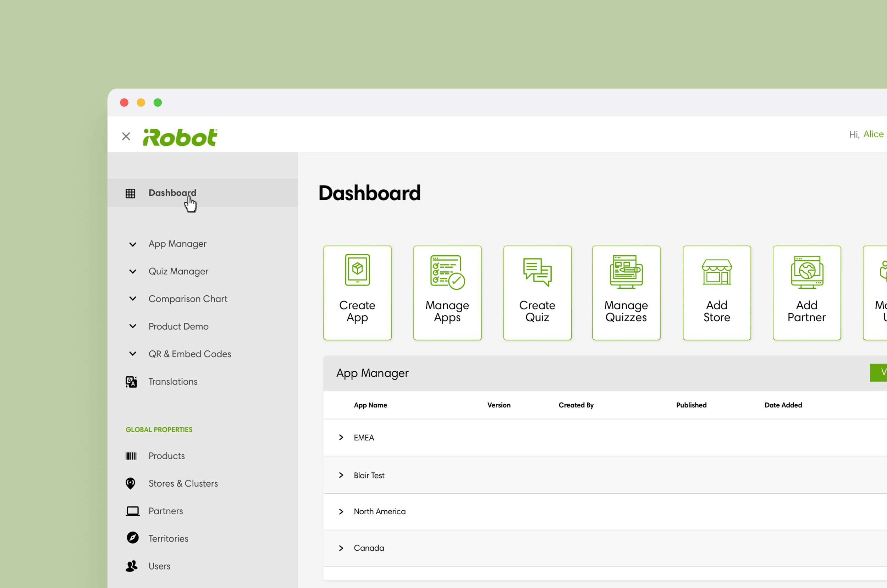The width and height of the screenshot is (887, 588).
Task: Open the Manage Apps checklist tile
Action: (447, 293)
